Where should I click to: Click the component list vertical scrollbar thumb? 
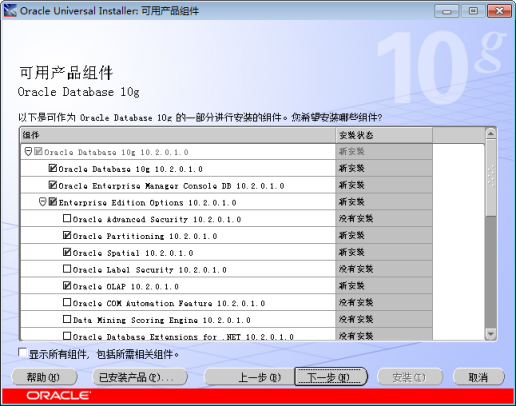point(491,178)
